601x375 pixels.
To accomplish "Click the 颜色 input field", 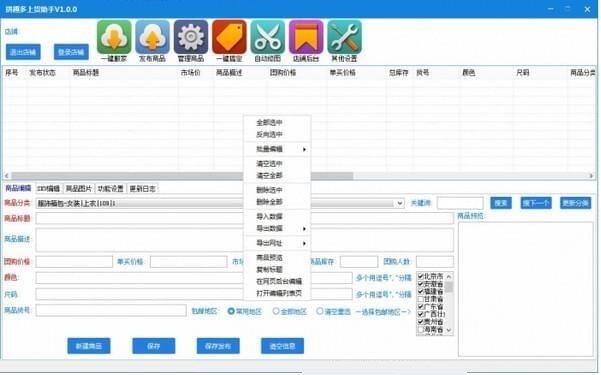I will pyautogui.click(x=194, y=278).
